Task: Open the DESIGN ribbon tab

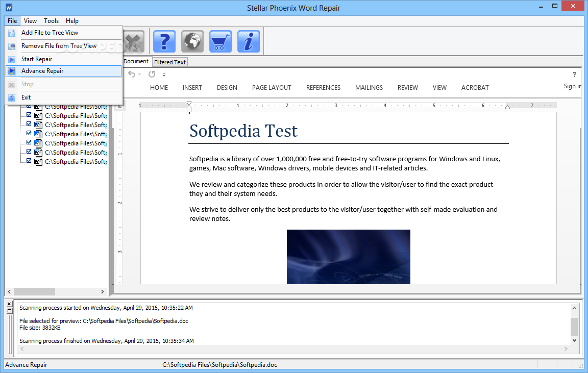Action: 227,88
